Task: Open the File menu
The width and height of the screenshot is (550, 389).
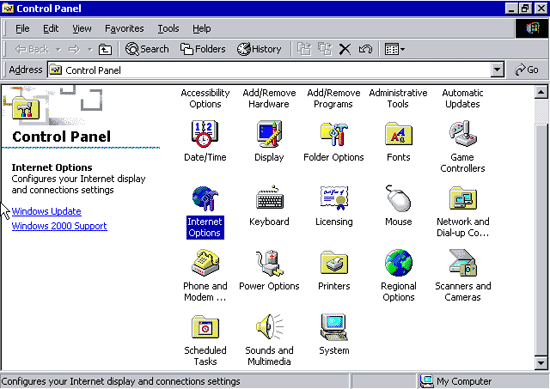Action: (22, 28)
